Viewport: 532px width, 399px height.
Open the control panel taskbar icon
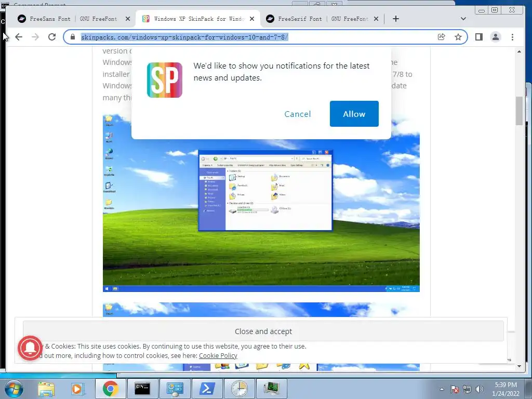pos(175,389)
